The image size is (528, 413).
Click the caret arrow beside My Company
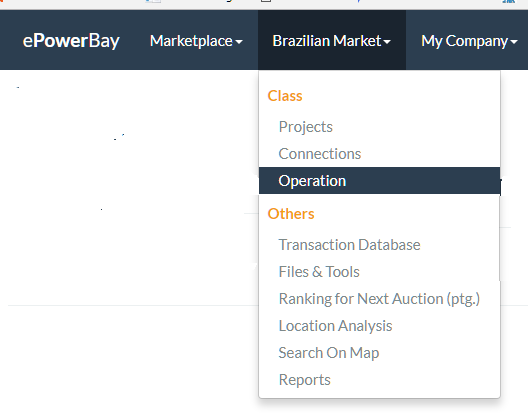(514, 42)
